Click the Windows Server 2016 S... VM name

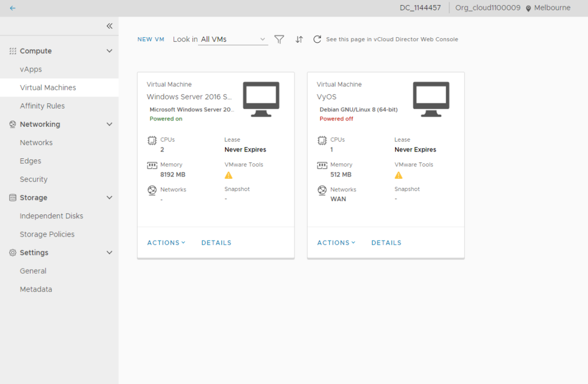190,97
